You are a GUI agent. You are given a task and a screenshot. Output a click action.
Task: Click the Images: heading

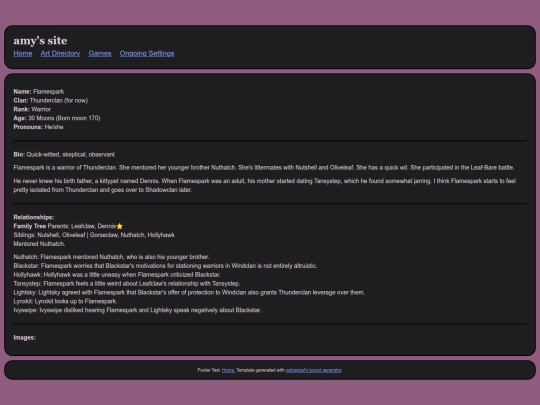[24, 338]
